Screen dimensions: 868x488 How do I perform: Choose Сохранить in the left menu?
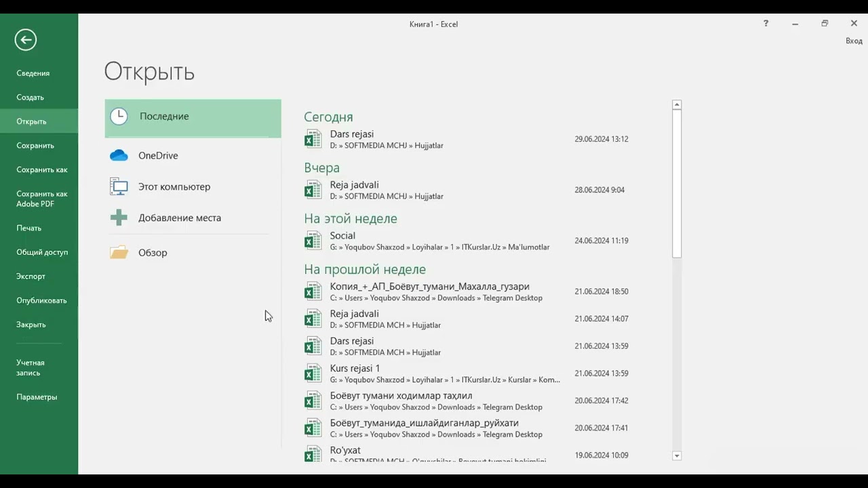(x=35, y=146)
